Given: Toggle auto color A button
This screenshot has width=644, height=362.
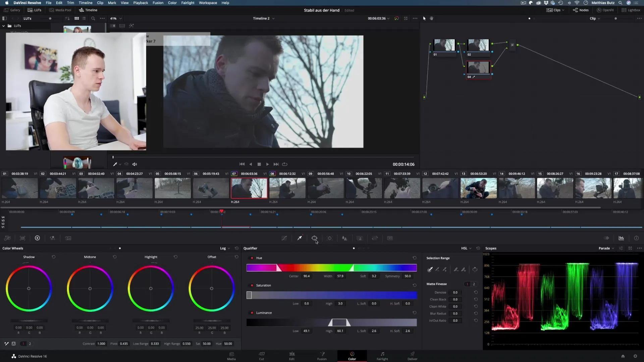Looking at the screenshot, I should [x=14, y=344].
